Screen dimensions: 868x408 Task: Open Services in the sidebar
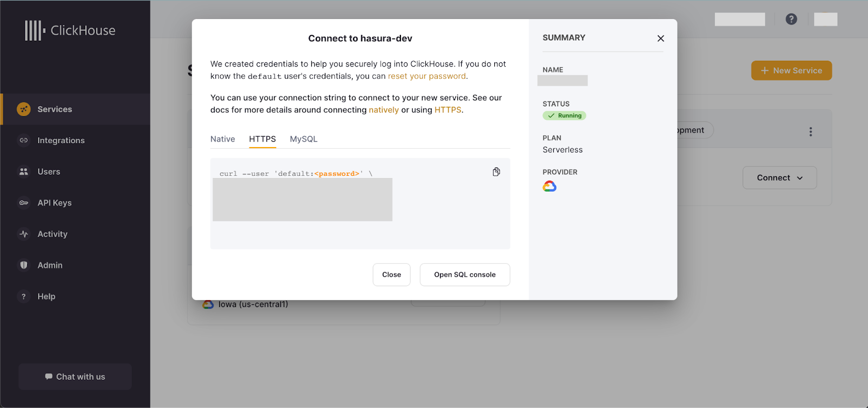(75, 109)
